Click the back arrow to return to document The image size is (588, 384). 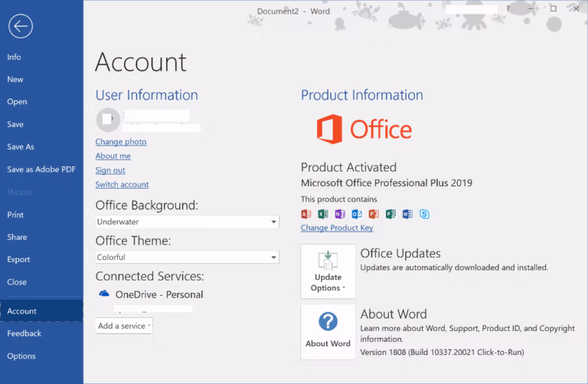(x=21, y=26)
